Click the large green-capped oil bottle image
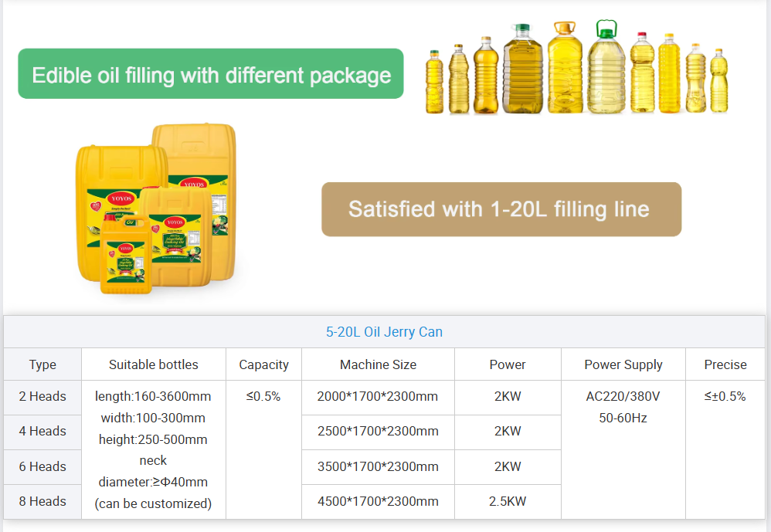The height and width of the screenshot is (532, 771). (606, 69)
